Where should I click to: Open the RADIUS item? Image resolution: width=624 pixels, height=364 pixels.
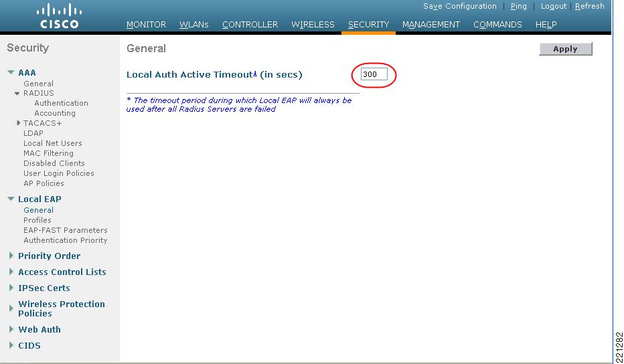(39, 93)
